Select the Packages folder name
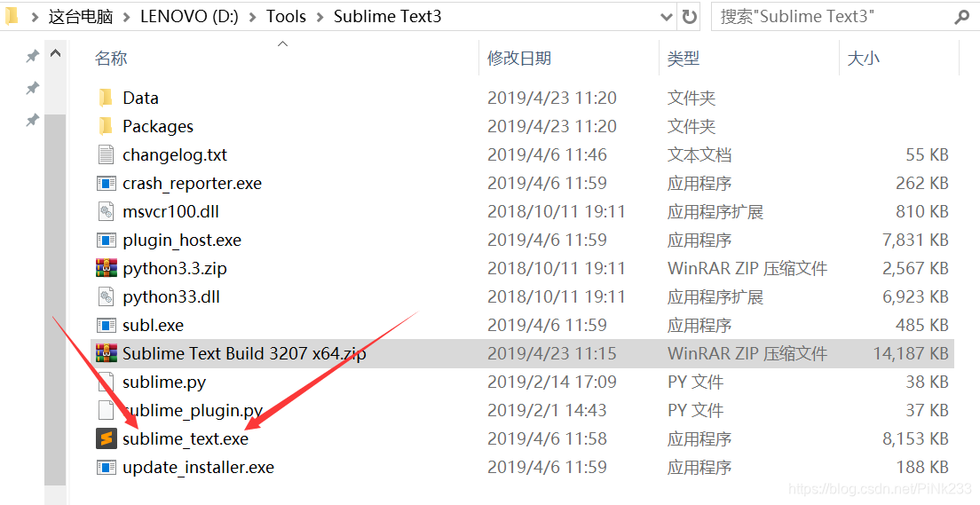980x505 pixels. [x=158, y=127]
